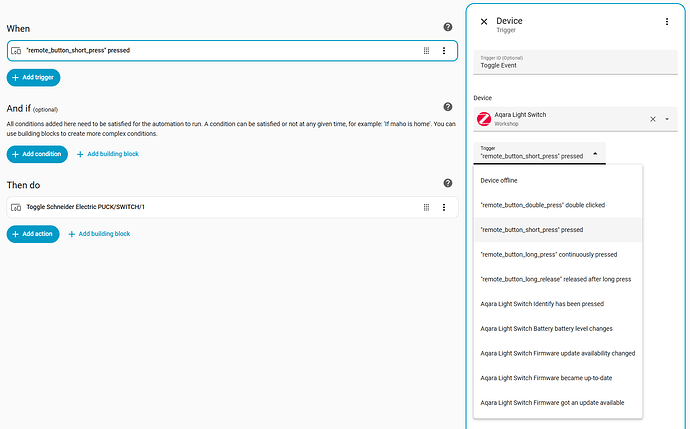690x429 pixels.
Task: Open the Device panel overflow menu
Action: tap(667, 21)
